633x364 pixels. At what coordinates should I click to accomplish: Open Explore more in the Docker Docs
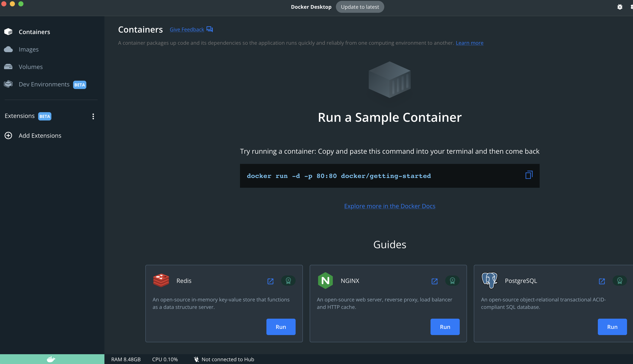coord(389,206)
